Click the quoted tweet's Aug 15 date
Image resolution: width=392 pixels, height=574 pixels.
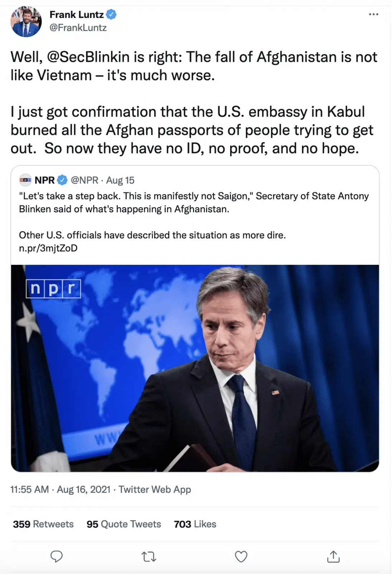coord(120,180)
